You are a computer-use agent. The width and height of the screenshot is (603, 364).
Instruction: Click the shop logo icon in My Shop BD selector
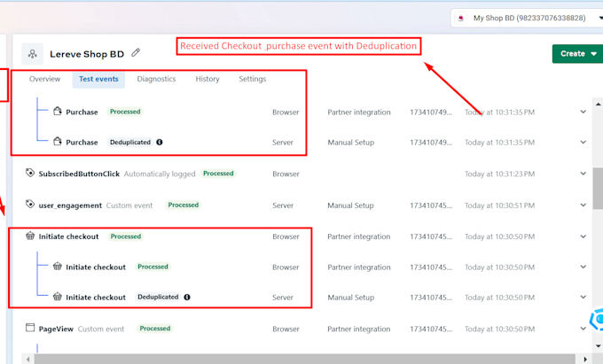click(461, 18)
